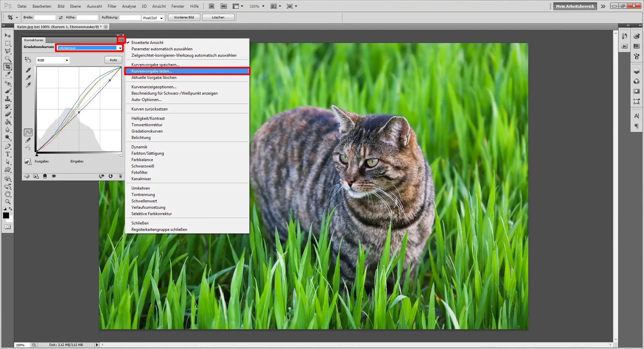Open the velviaesque curves preset dropdown

(x=120, y=48)
